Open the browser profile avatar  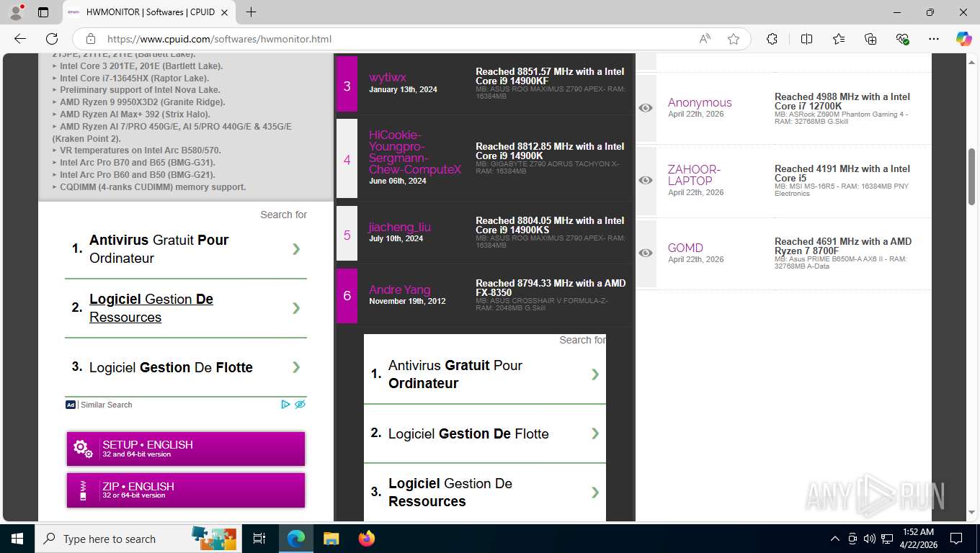tap(16, 12)
